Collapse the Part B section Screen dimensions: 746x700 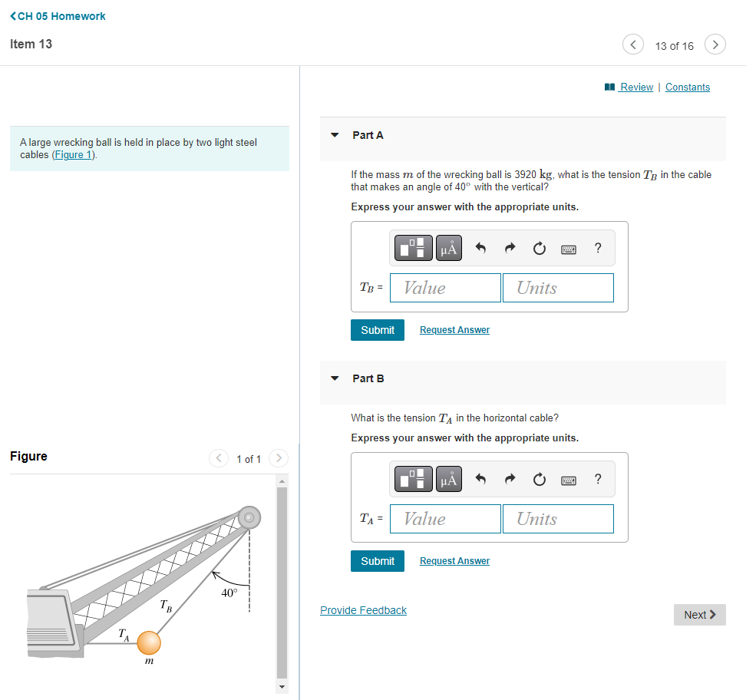(x=335, y=378)
